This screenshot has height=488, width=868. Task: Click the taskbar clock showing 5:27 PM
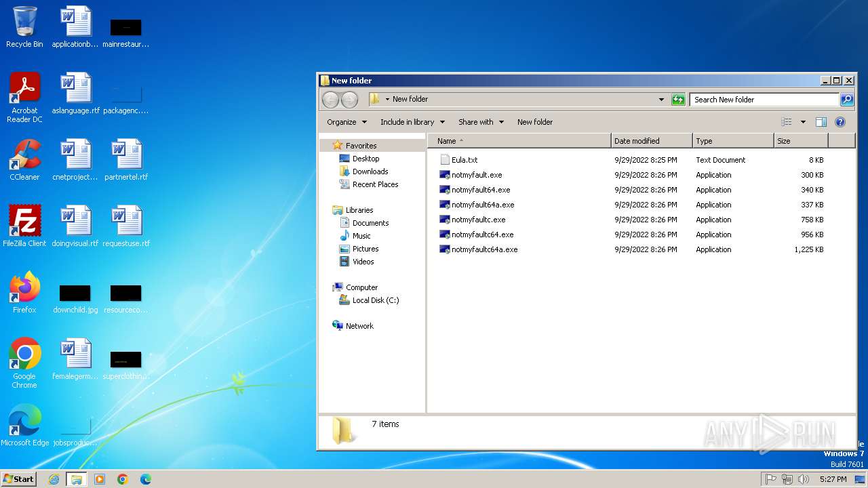pos(833,479)
